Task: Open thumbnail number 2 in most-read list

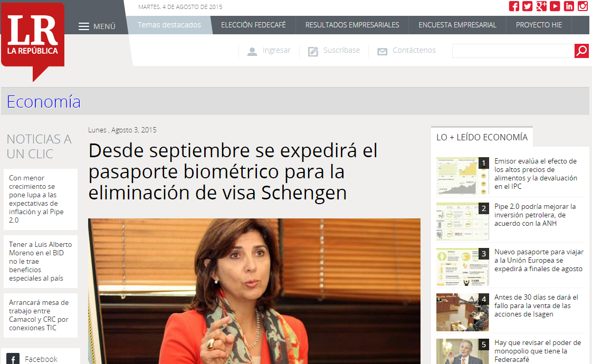Action: click(x=463, y=221)
